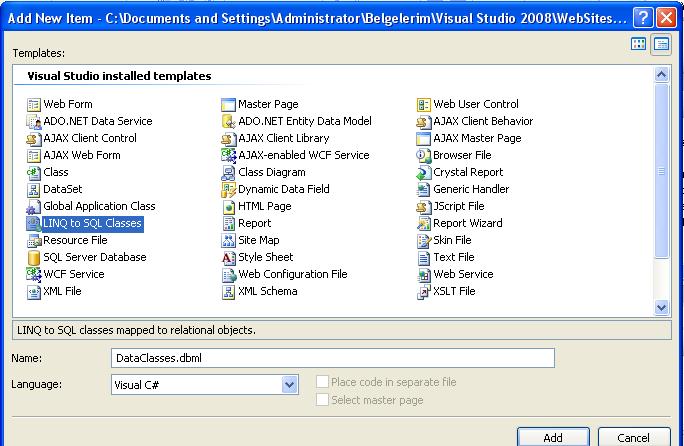Click the Report Wizard icon

tap(424, 224)
